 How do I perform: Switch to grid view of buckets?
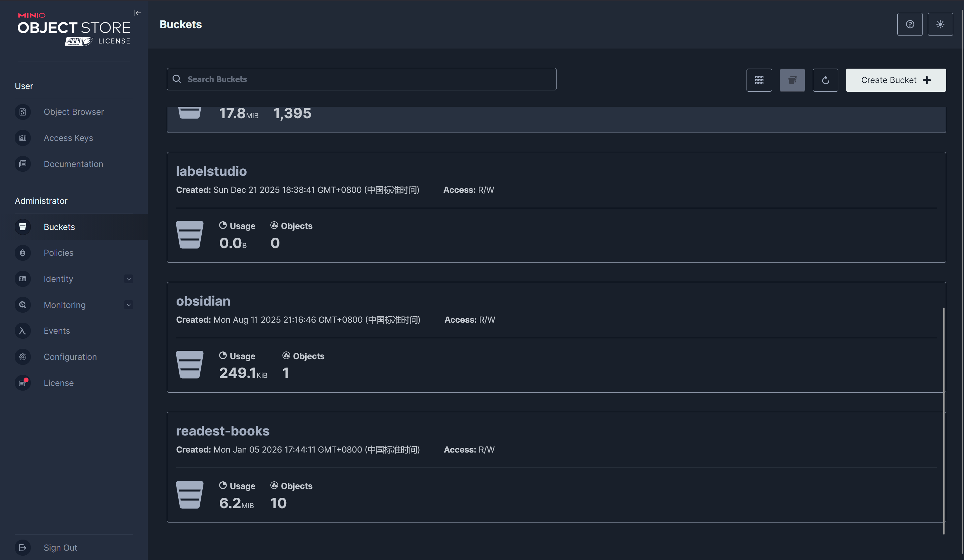click(x=759, y=80)
